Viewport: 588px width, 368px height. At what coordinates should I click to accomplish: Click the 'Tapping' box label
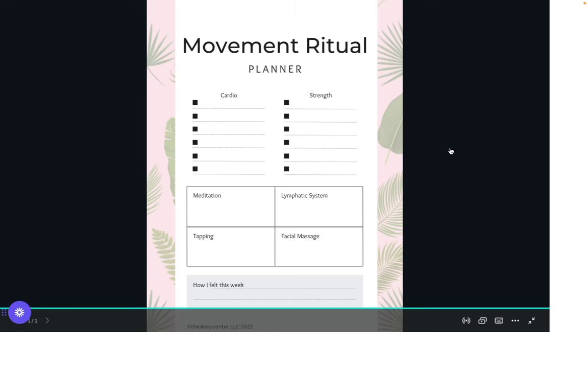(203, 236)
